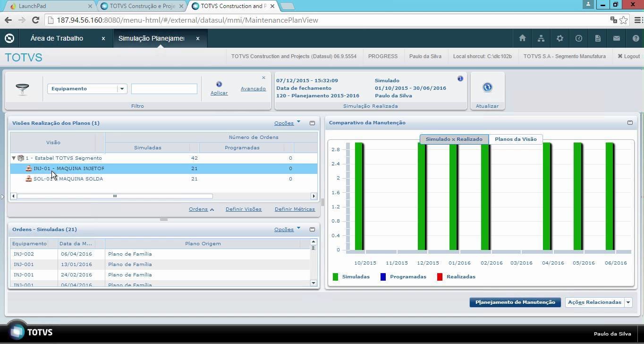The image size is (644, 344).
Task: Select the SOL-01 MAQUINA SOLDA row
Action: [x=163, y=179]
